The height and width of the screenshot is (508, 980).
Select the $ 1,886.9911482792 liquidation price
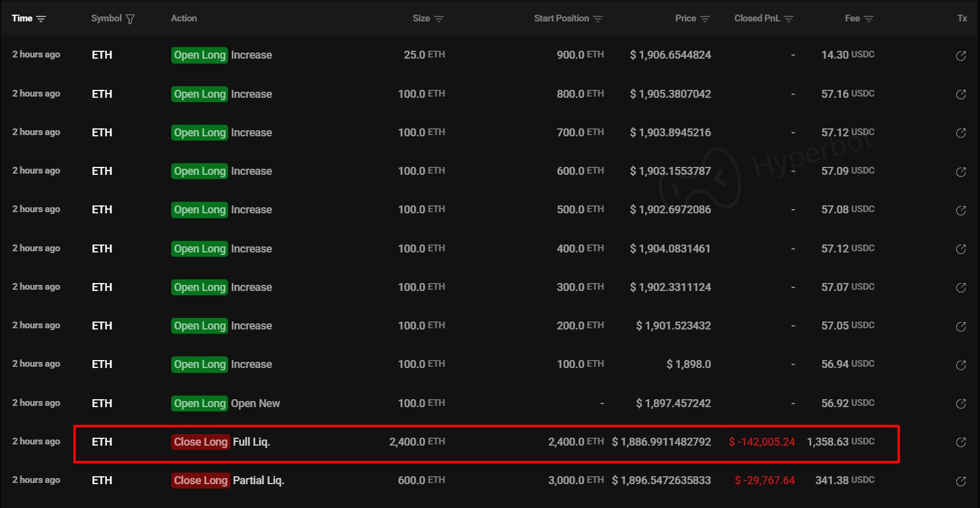pyautogui.click(x=661, y=442)
